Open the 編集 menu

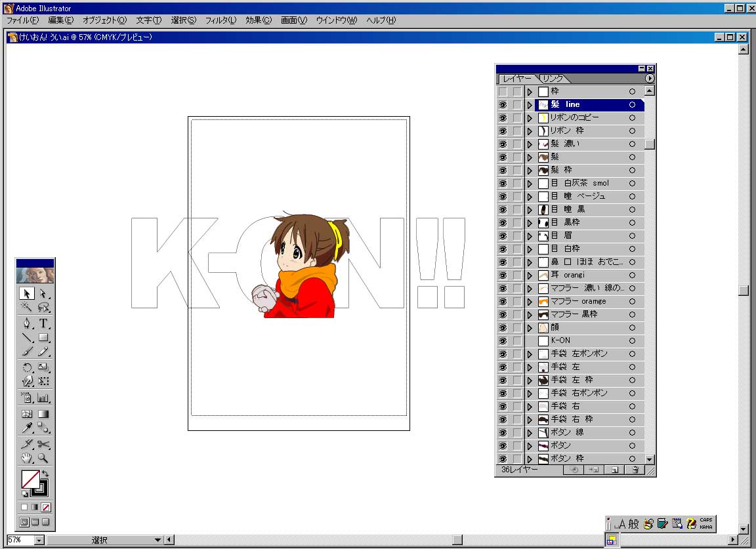61,20
